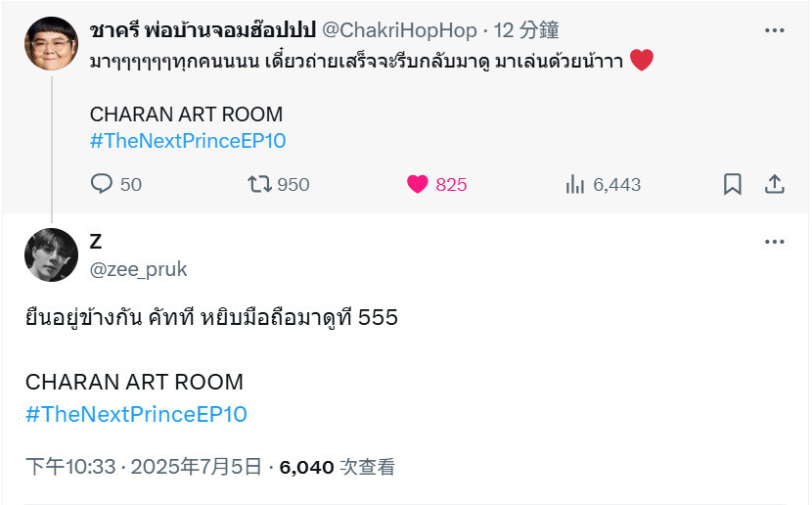
Task: Open the display name Z profile
Action: (x=96, y=242)
